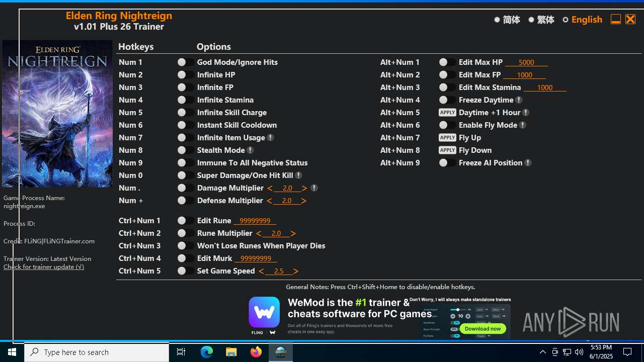The height and width of the screenshot is (362, 644).
Task: Click the Edit Max FP value field
Action: [524, 75]
